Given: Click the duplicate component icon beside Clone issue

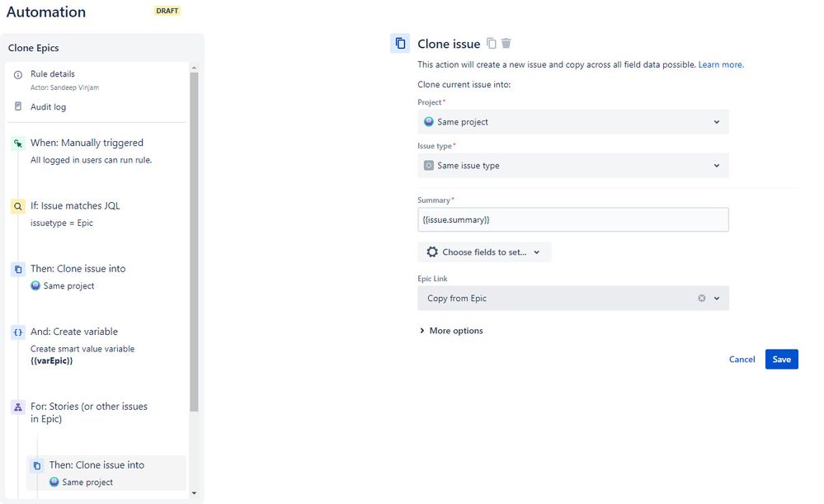Looking at the screenshot, I should point(492,44).
